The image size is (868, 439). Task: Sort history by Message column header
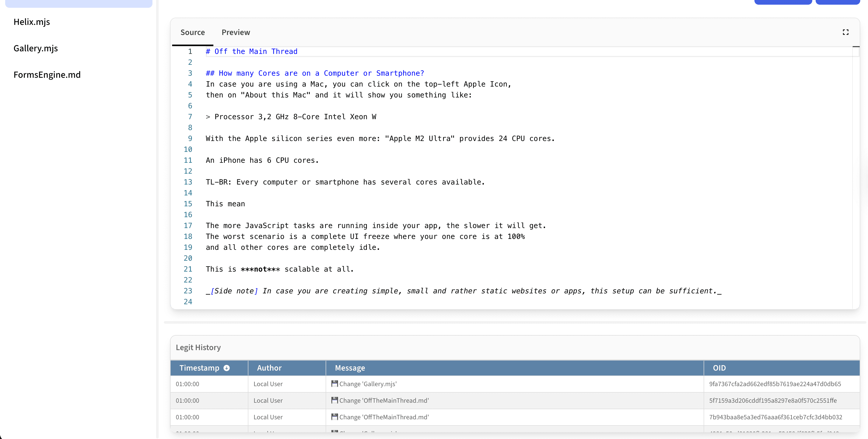click(349, 368)
